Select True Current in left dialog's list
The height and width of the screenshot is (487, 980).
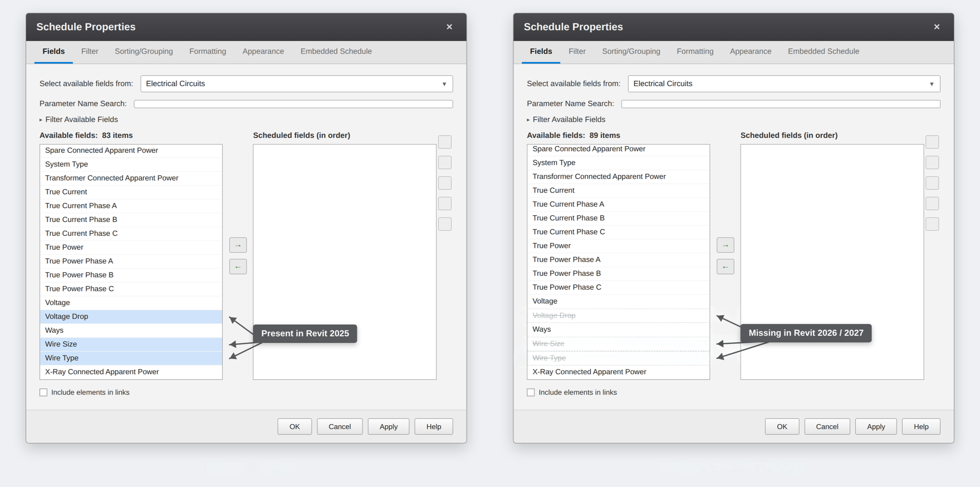(x=131, y=192)
